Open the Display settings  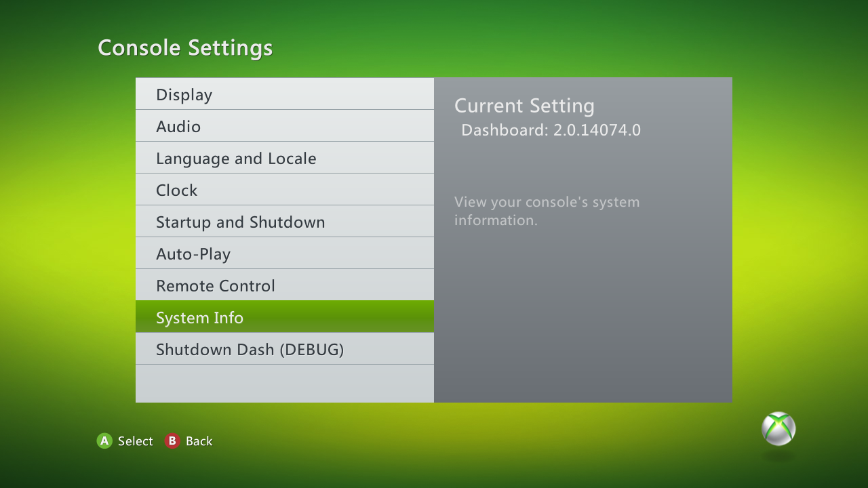click(x=285, y=94)
